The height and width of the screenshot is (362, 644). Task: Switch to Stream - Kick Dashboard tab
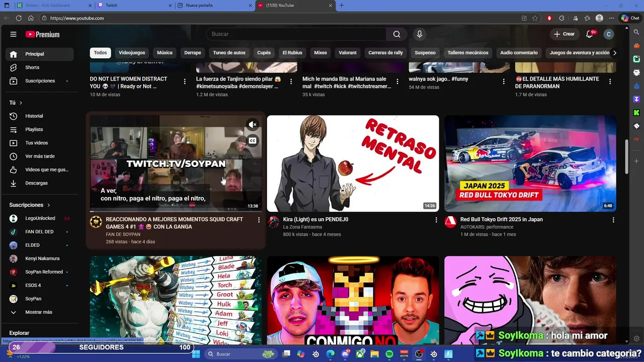click(54, 5)
